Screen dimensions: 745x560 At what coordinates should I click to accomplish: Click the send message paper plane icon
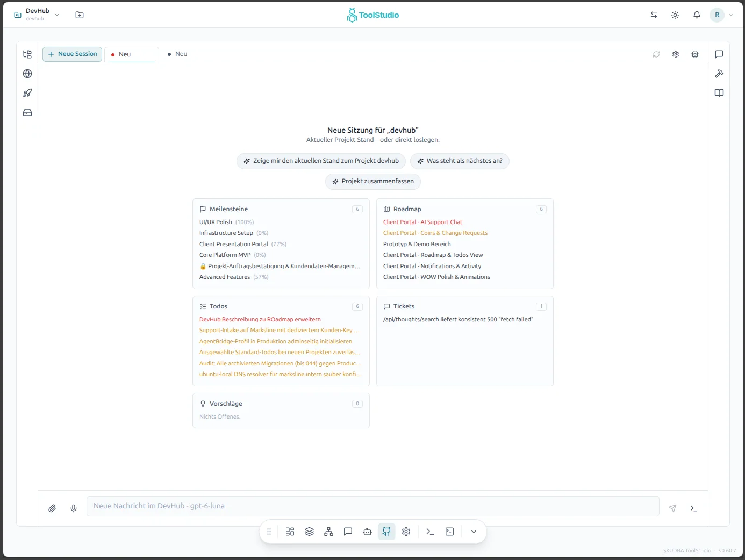672,508
